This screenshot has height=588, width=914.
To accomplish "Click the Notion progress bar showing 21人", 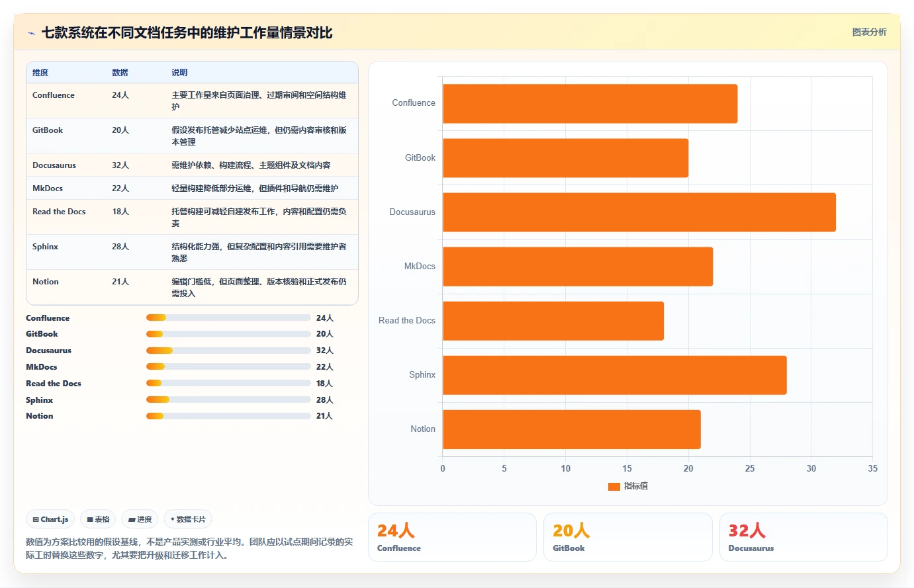I will click(228, 416).
